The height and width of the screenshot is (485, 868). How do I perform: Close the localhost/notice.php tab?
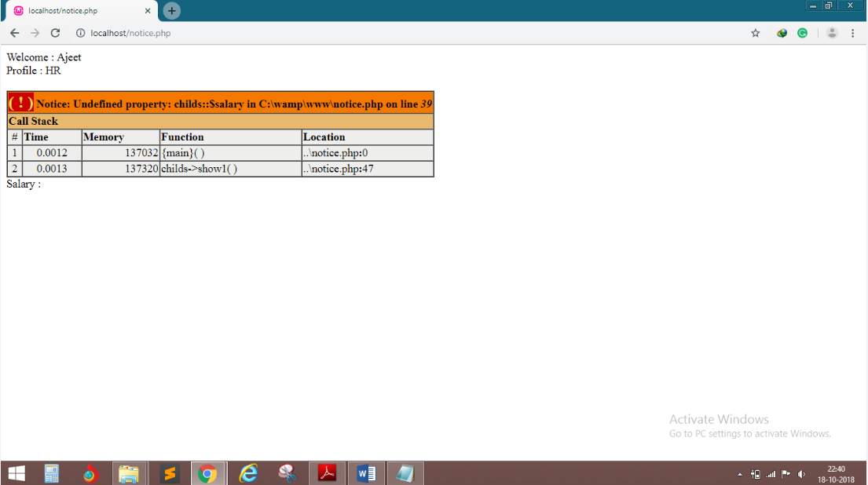148,11
